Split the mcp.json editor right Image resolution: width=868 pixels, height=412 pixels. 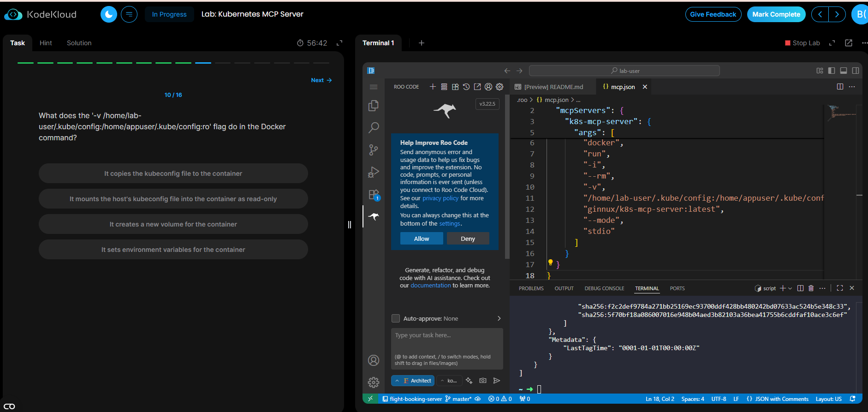tap(840, 87)
